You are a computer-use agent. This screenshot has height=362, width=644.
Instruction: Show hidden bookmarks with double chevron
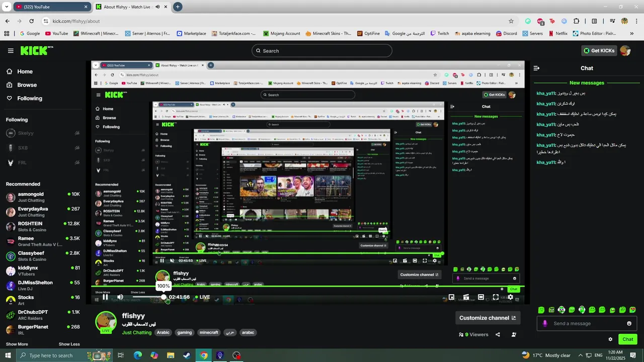pos(632,34)
